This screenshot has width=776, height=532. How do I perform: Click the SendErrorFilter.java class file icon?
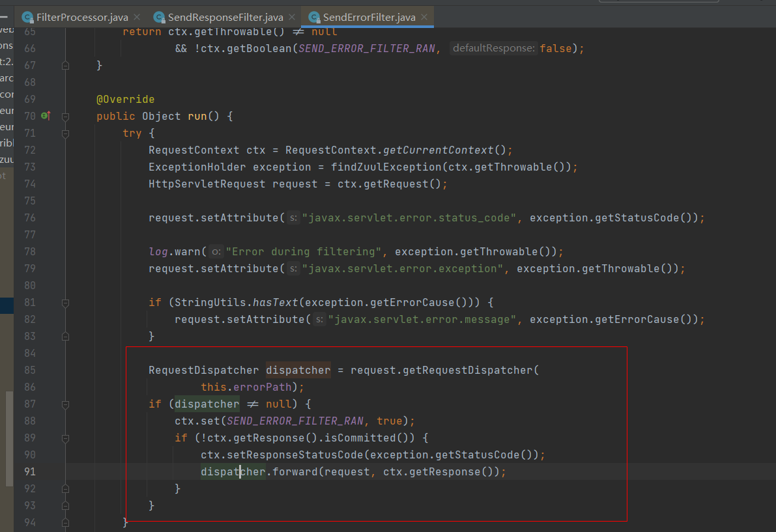coord(314,18)
